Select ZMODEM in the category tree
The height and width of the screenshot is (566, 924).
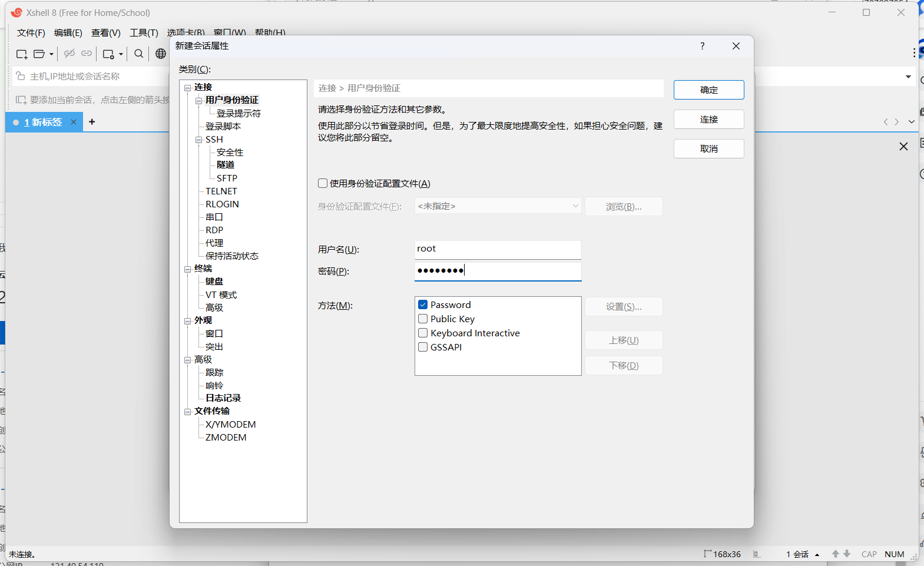coord(226,437)
